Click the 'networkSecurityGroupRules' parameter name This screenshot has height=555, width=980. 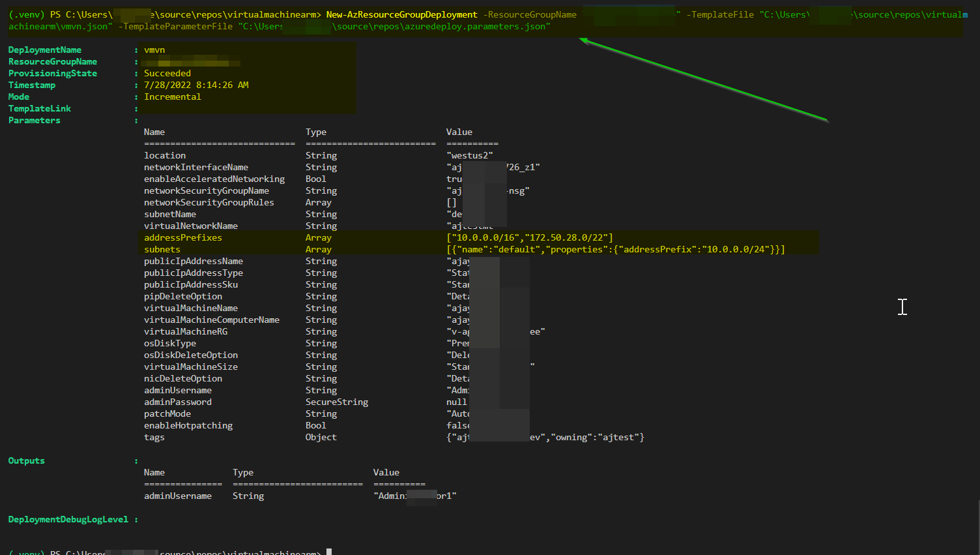209,203
